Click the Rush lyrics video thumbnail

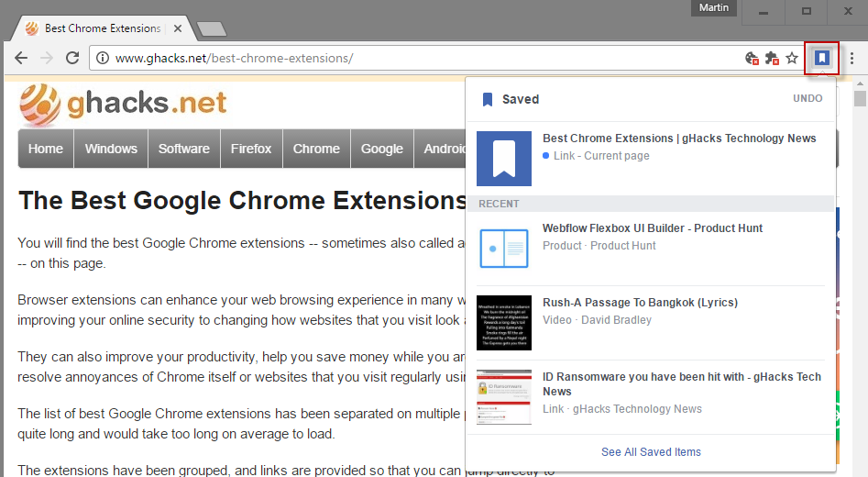(504, 322)
